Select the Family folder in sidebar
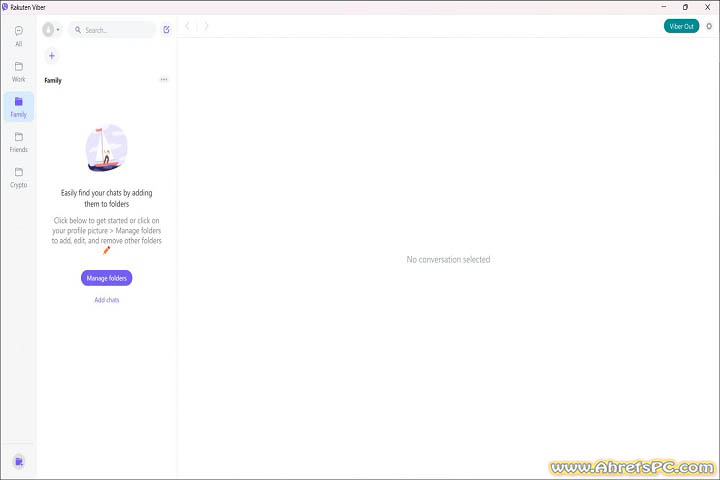This screenshot has width=720, height=480. (x=18, y=107)
